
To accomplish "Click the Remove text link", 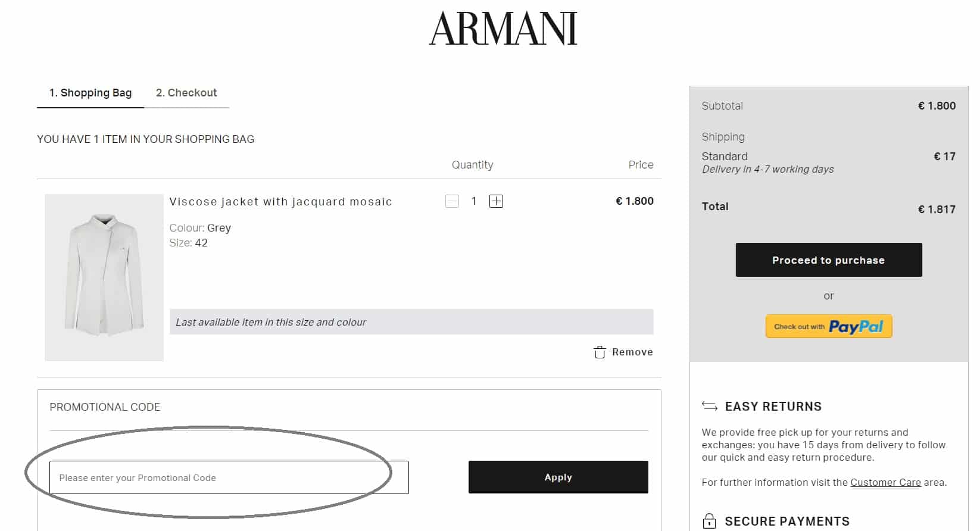I will pos(633,351).
